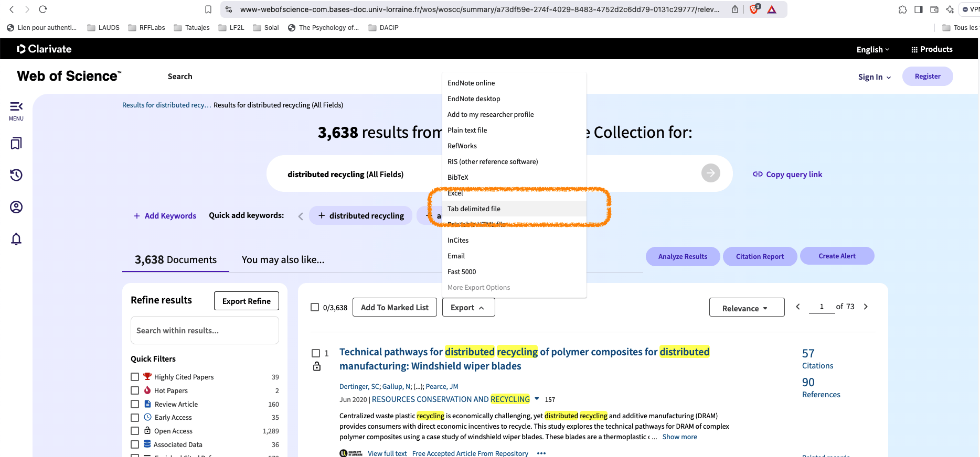
Task: Enable the Review Article filter checkbox
Action: tap(135, 404)
